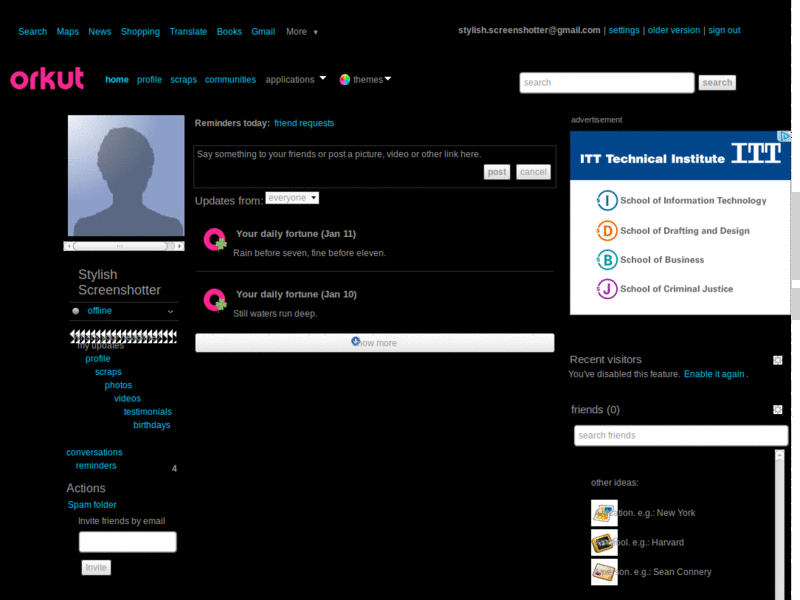Open videos in the left sidebar
Image resolution: width=800 pixels, height=600 pixels.
[128, 398]
